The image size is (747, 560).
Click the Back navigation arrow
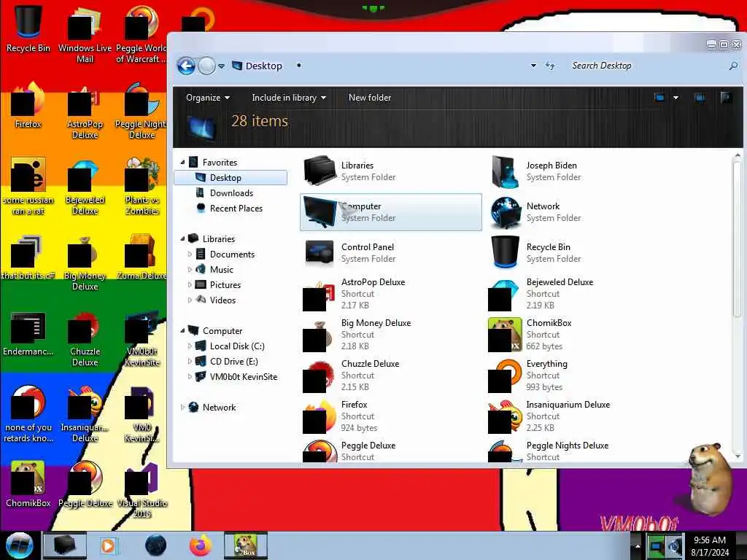point(186,66)
